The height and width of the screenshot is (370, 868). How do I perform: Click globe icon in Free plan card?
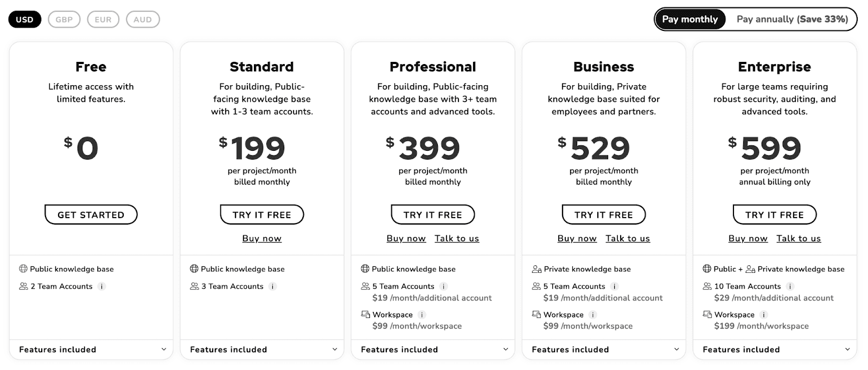(x=23, y=269)
